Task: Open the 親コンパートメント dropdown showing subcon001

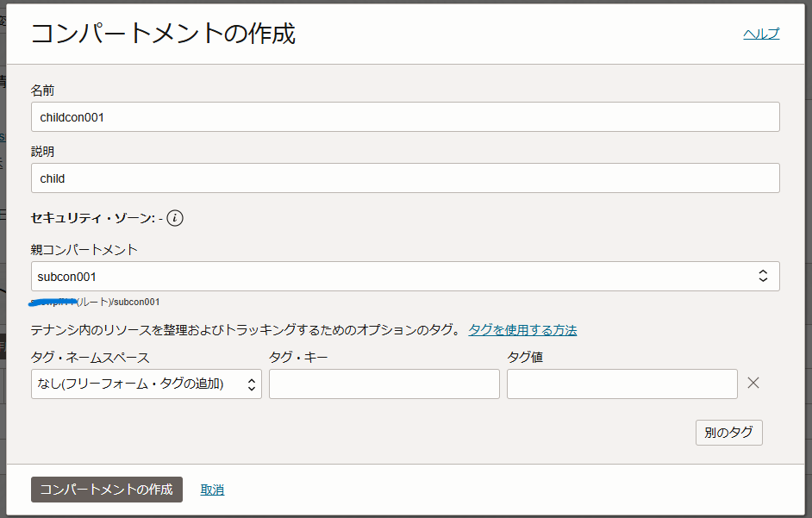Action: (x=405, y=276)
